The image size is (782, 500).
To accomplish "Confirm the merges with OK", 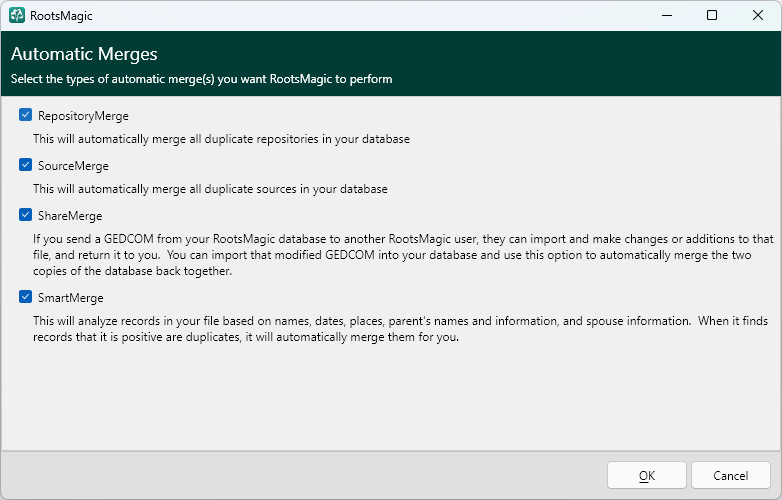I will pyautogui.click(x=647, y=476).
